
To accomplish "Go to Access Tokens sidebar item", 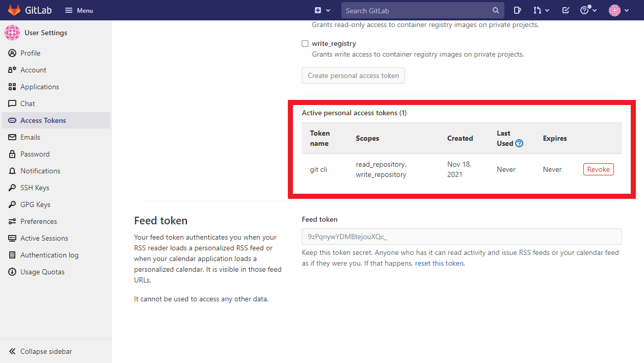I will (x=43, y=120).
